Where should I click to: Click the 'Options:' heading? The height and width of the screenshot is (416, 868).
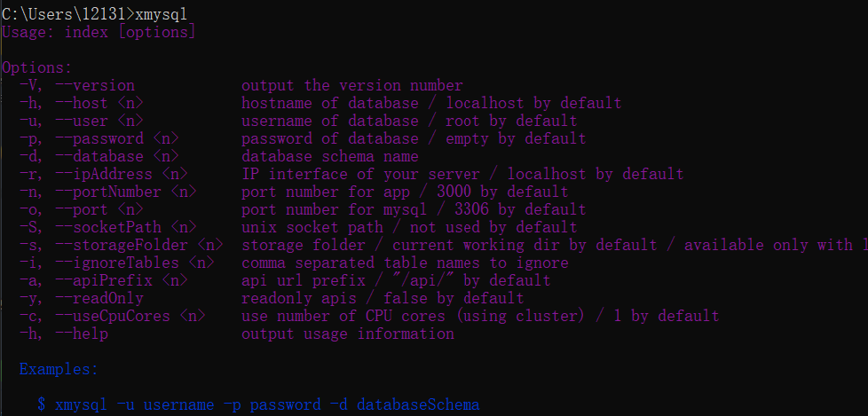[x=36, y=67]
